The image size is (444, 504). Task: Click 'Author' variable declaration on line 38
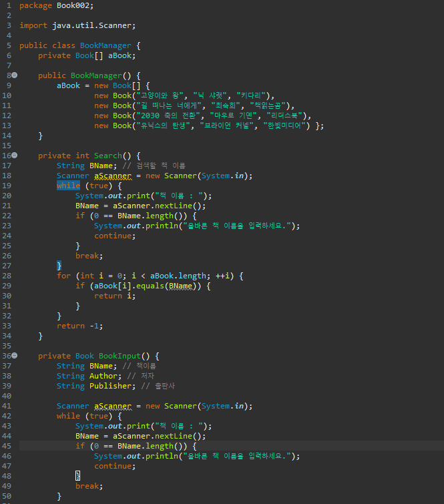(x=103, y=376)
